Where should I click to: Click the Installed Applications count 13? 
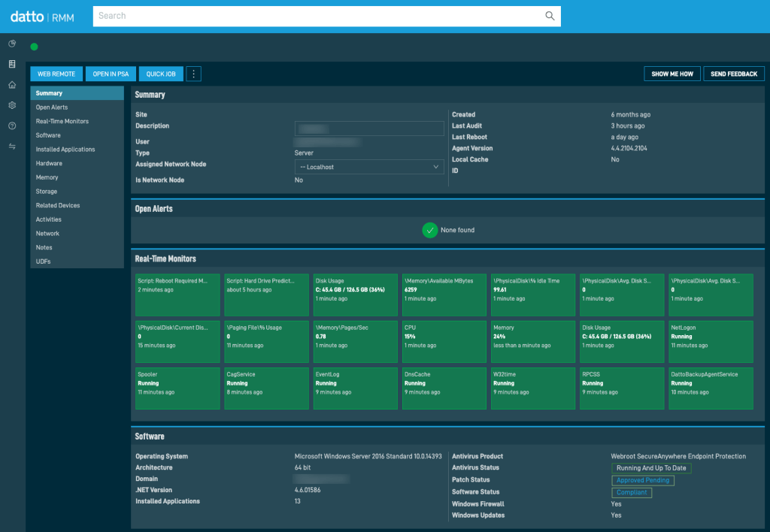298,501
